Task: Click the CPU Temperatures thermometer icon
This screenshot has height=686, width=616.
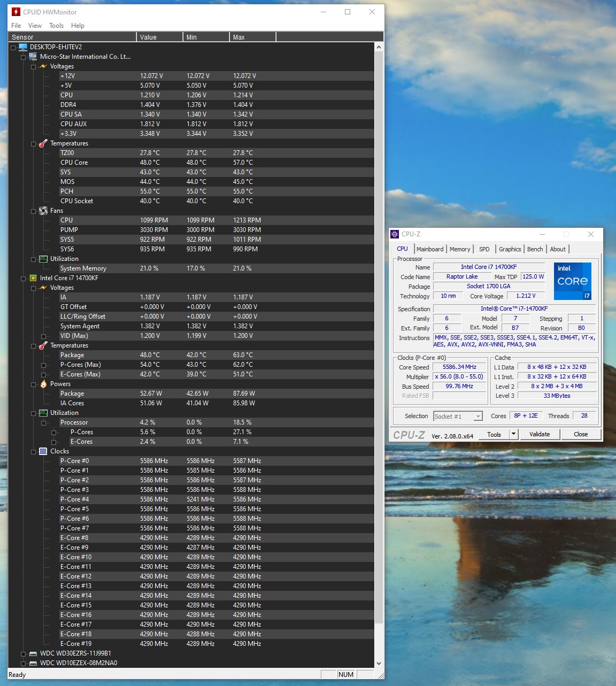Action: (x=43, y=345)
